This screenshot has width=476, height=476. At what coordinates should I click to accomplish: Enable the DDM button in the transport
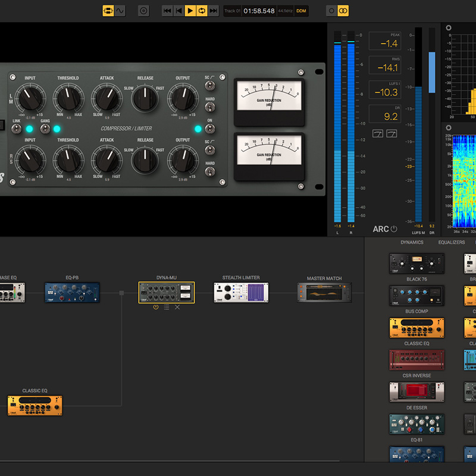pos(302,11)
